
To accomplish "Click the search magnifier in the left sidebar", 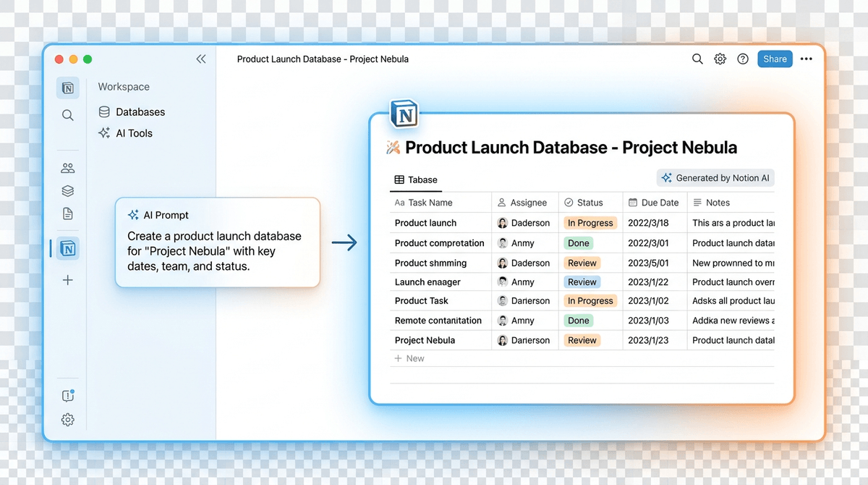I will tap(67, 115).
